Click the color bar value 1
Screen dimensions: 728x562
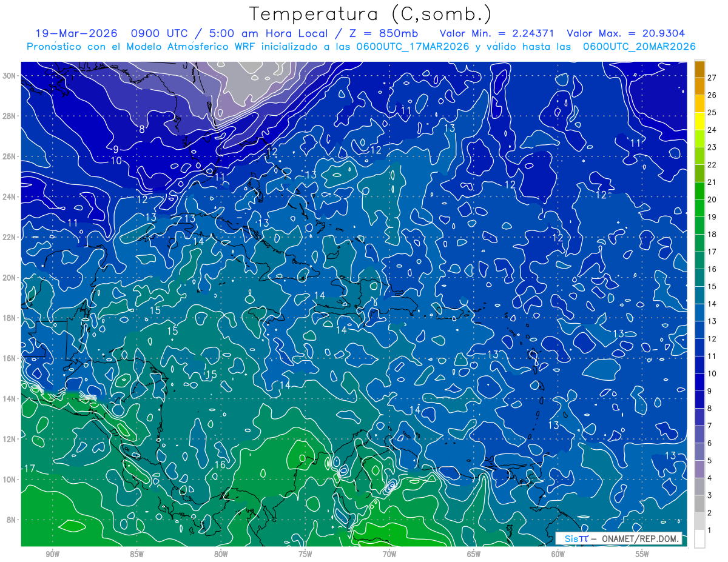coord(710,530)
